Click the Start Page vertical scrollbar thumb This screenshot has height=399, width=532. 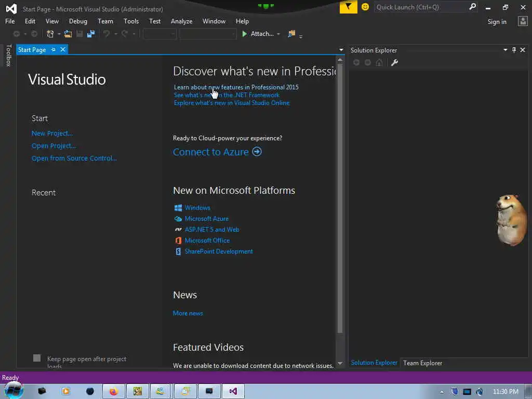click(x=340, y=198)
